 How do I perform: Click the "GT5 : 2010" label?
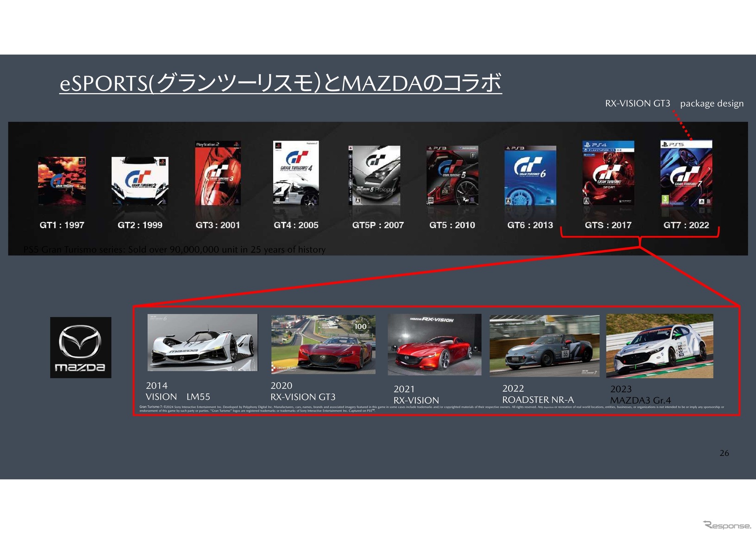(452, 225)
